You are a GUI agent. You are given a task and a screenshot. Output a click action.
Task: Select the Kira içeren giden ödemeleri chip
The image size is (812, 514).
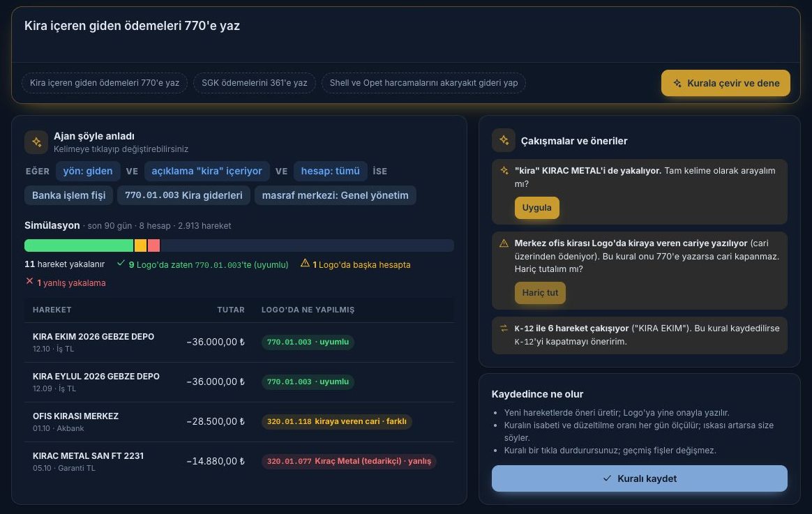(105, 83)
